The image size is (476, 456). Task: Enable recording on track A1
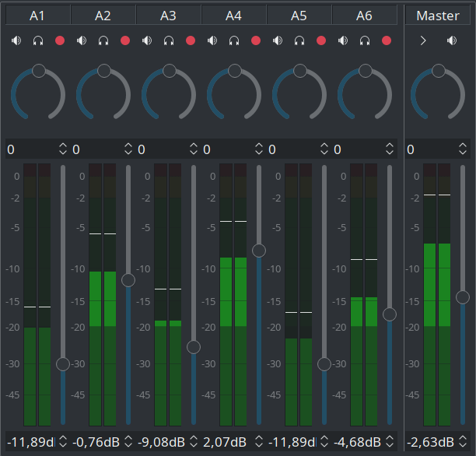60,40
